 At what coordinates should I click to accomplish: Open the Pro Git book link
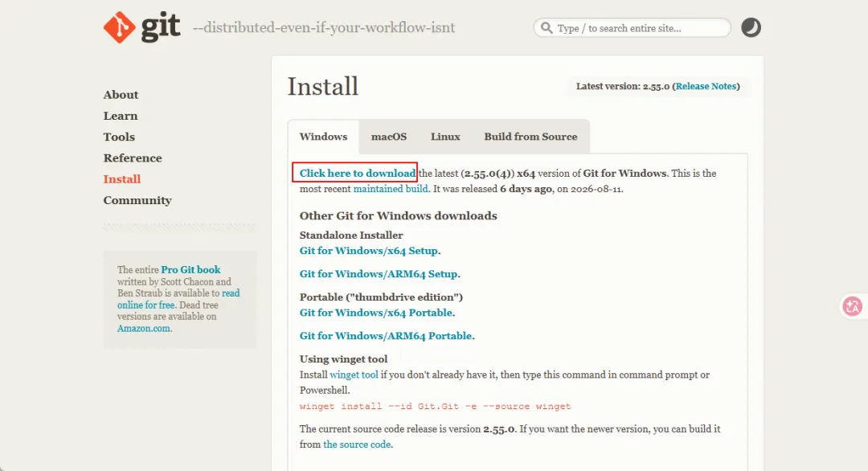[190, 269]
